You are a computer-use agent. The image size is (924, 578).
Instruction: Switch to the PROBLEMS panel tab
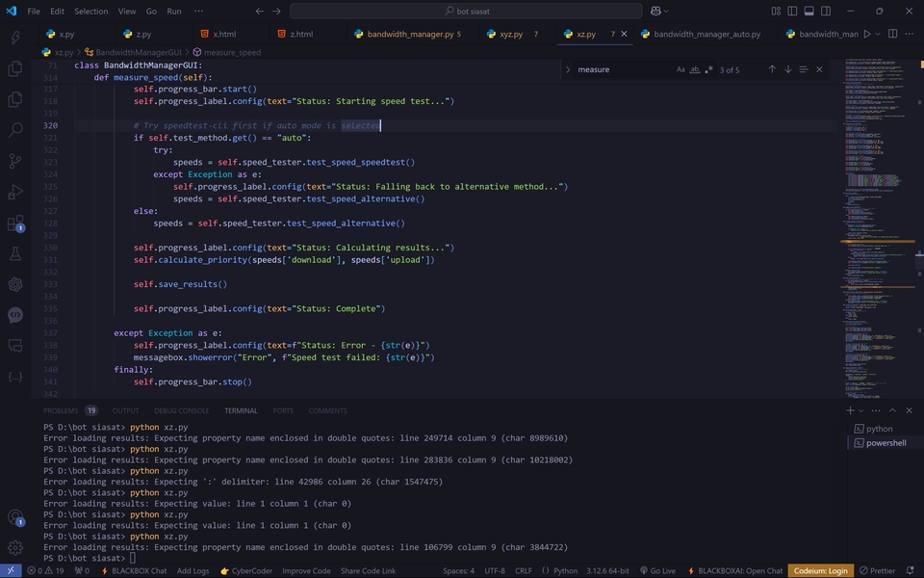pos(60,410)
